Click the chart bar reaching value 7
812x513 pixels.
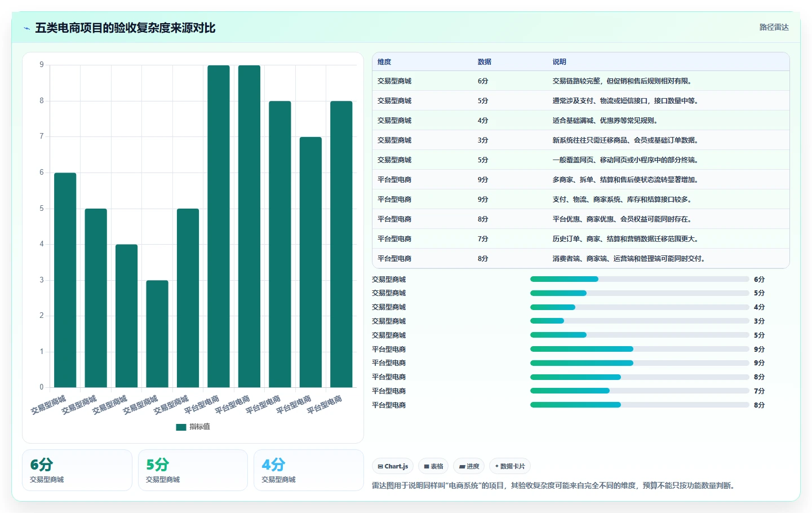[310, 262]
